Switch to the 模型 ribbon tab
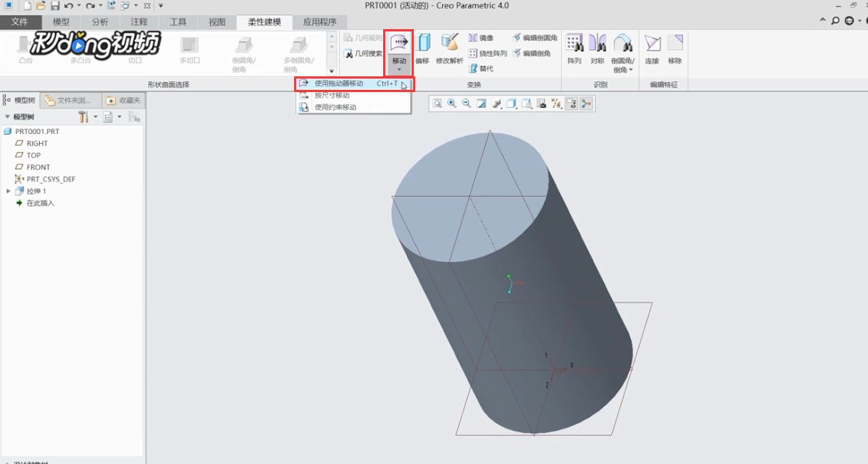 (61, 22)
